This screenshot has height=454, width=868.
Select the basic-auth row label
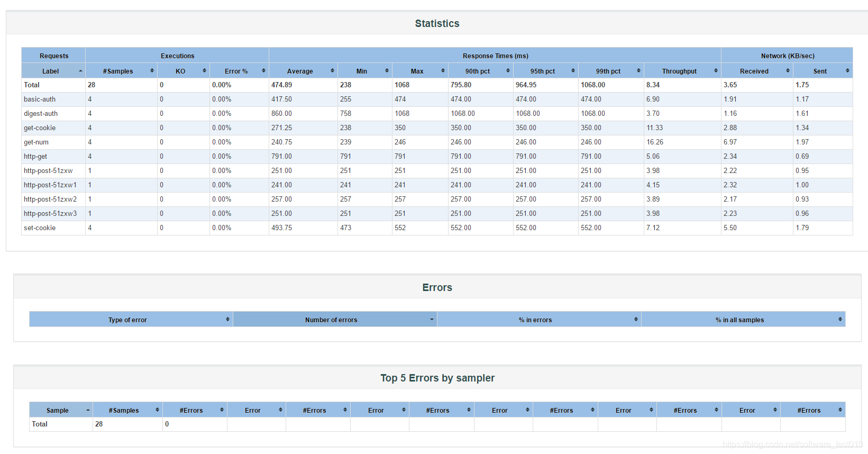(x=40, y=99)
